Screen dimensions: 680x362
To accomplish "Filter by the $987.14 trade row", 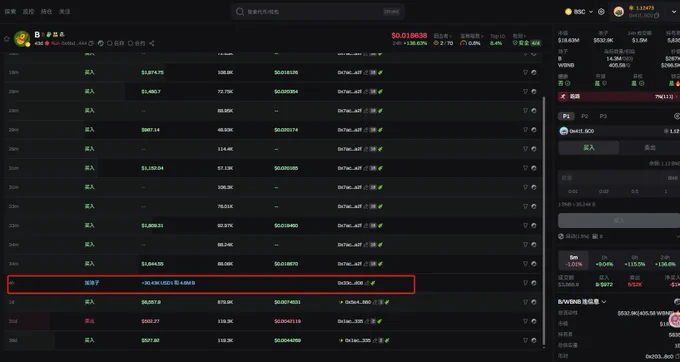I will [525, 130].
